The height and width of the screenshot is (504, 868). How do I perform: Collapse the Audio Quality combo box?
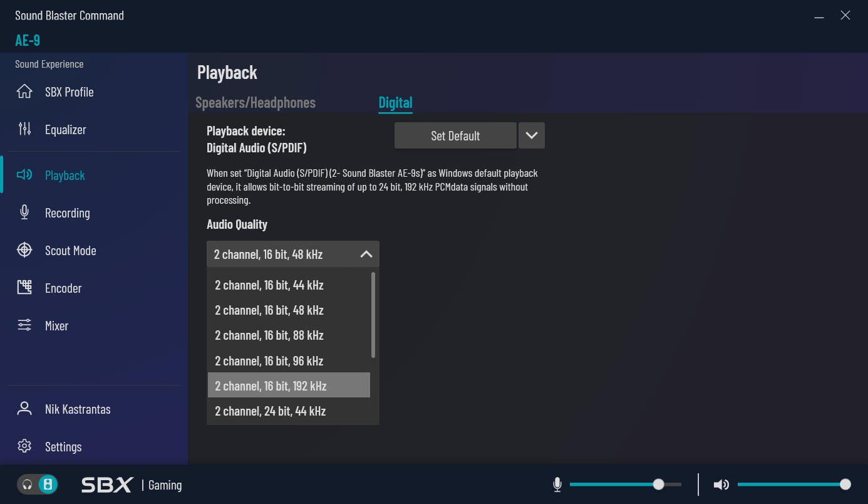[x=293, y=254]
